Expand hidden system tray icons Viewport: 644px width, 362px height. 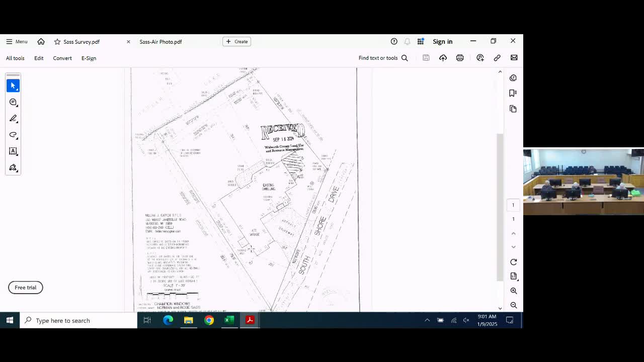tap(427, 320)
